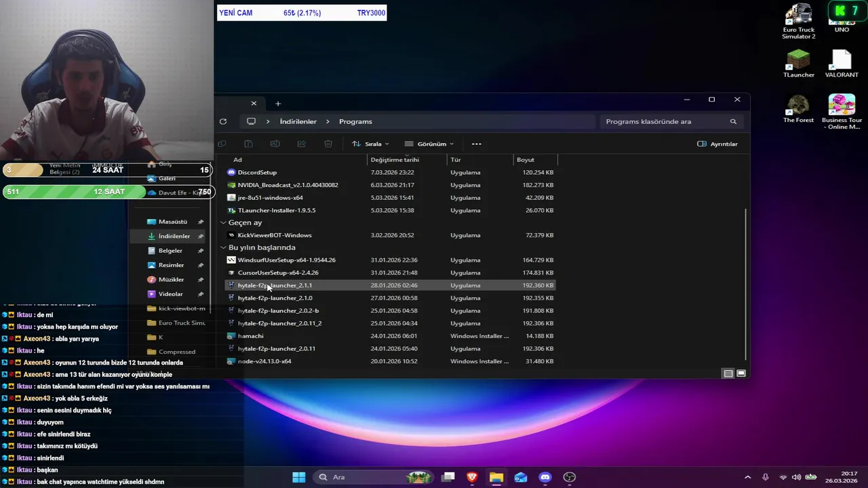
Task: Select the WindsurfUserSetup-x64-1.9544.26 file
Action: point(390,260)
